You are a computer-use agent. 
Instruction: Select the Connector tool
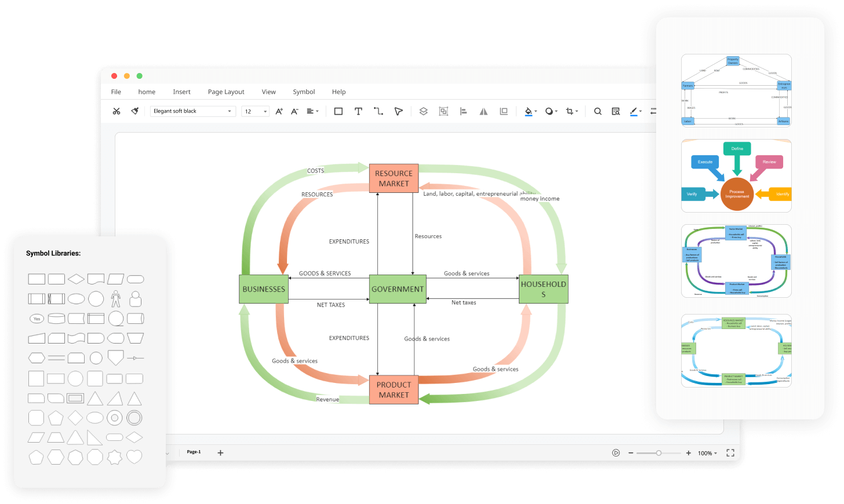pyautogui.click(x=379, y=111)
